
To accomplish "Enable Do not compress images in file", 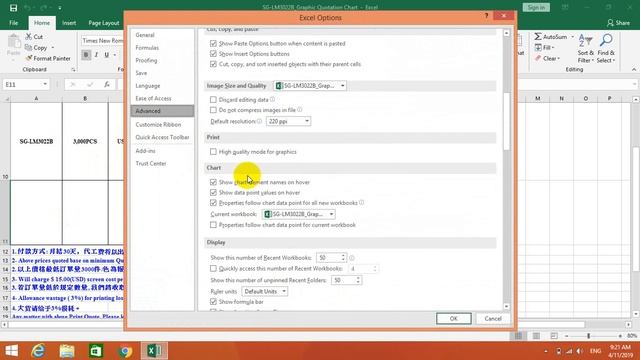I will click(x=213, y=110).
